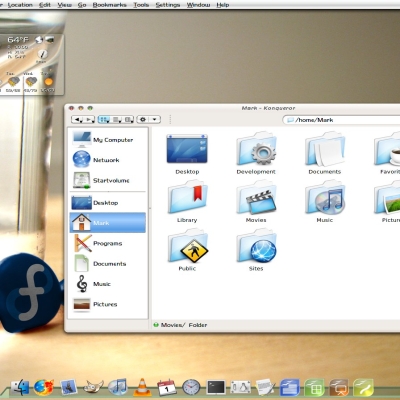Open the Tools menu
400x400 pixels.
[141, 5]
